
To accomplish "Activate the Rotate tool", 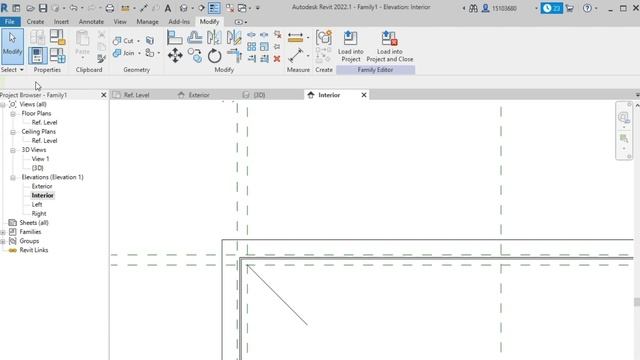I will click(214, 56).
